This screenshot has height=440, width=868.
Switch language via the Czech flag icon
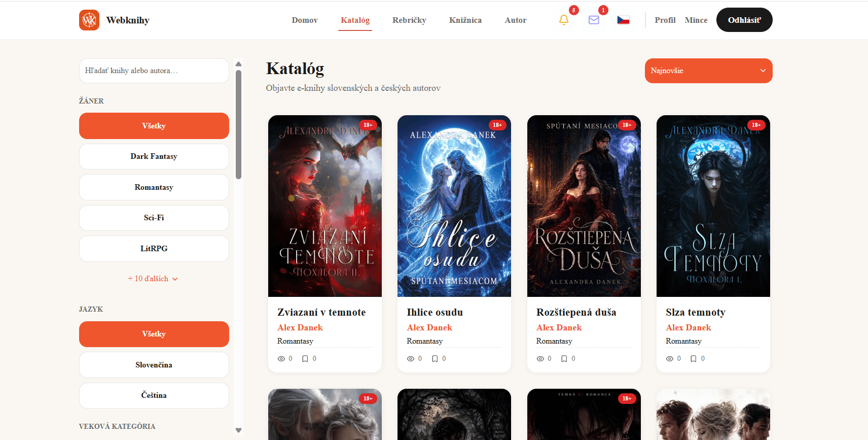[623, 20]
